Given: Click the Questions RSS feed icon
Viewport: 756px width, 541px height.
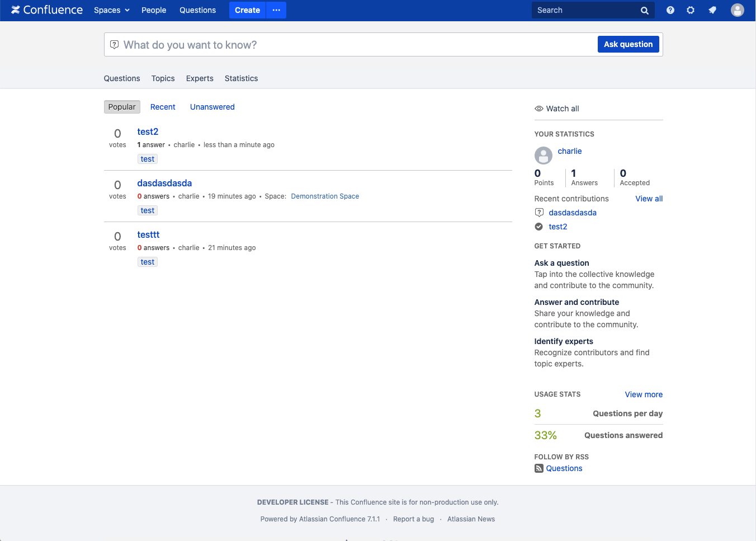Looking at the screenshot, I should [538, 468].
